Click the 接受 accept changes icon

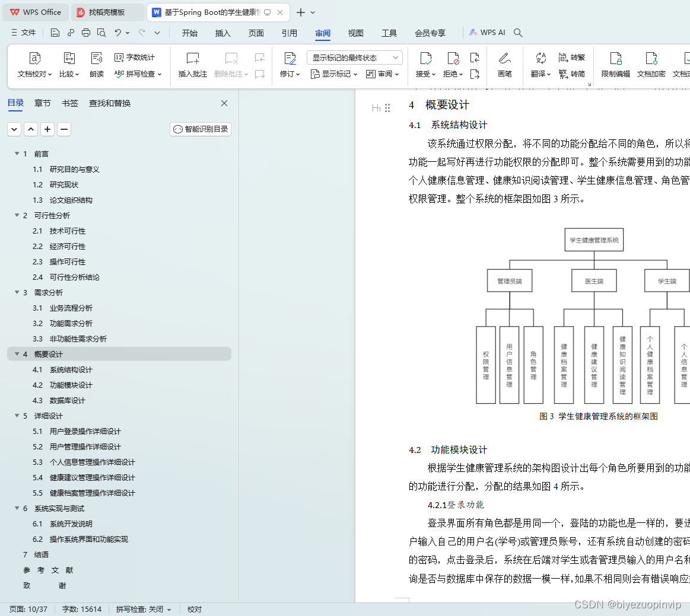point(425,59)
